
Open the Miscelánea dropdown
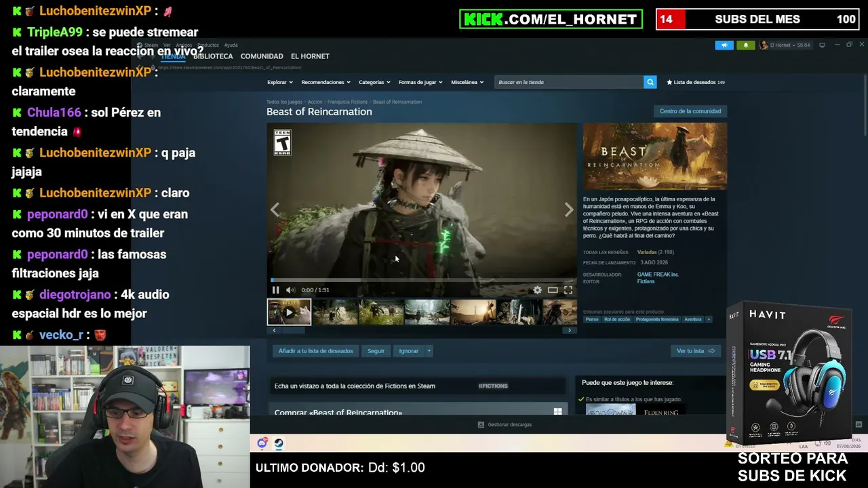(467, 82)
